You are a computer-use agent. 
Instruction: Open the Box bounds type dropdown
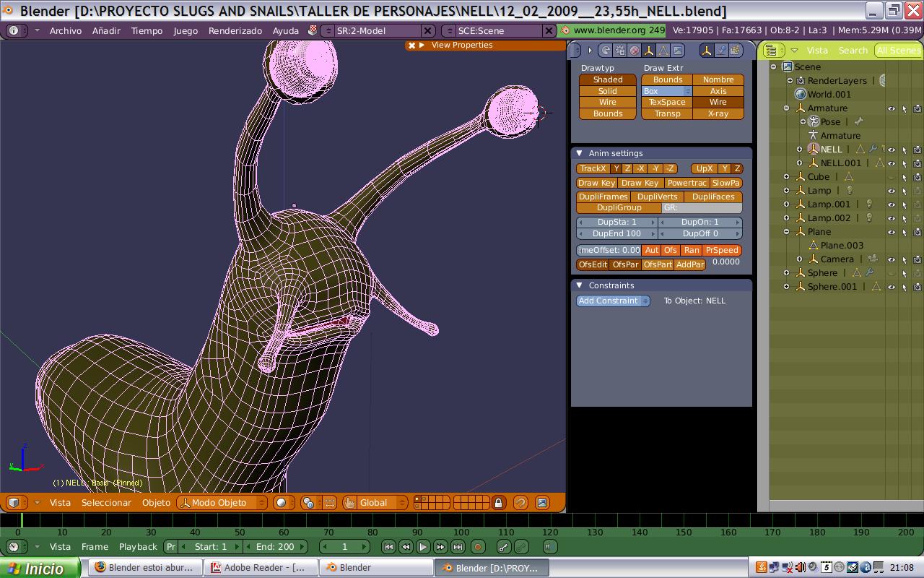(667, 91)
